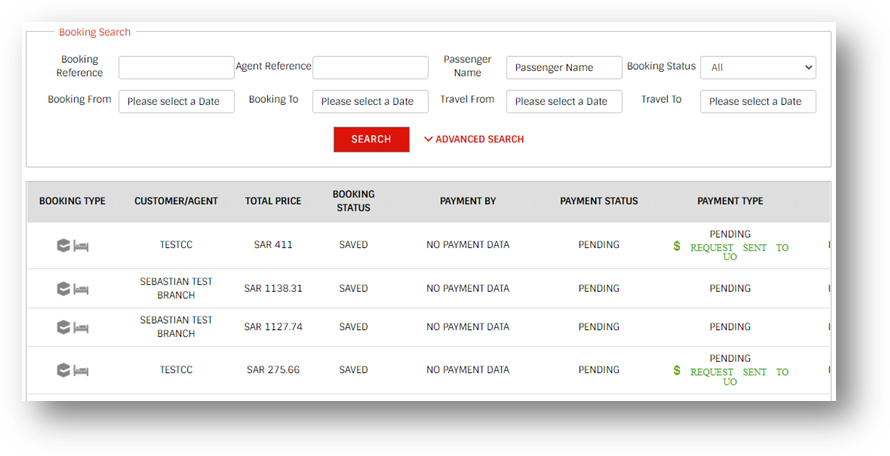The height and width of the screenshot is (456, 890).
Task: Click the hotel bed icon in SAR 1127.74 row
Action: coord(81,328)
